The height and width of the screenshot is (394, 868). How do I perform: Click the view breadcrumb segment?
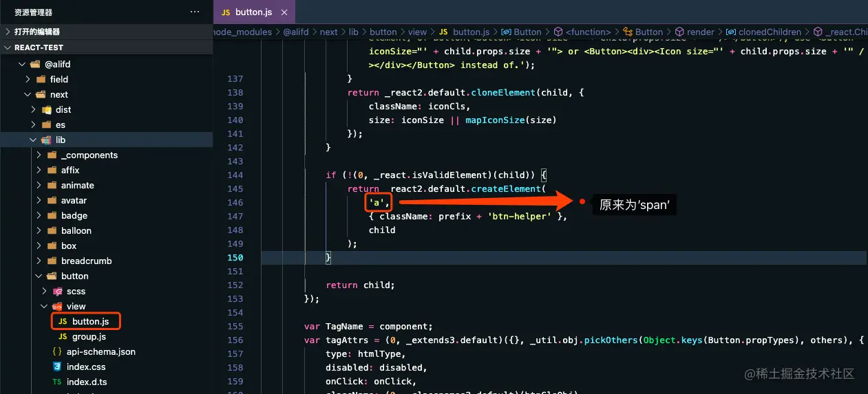coord(417,32)
